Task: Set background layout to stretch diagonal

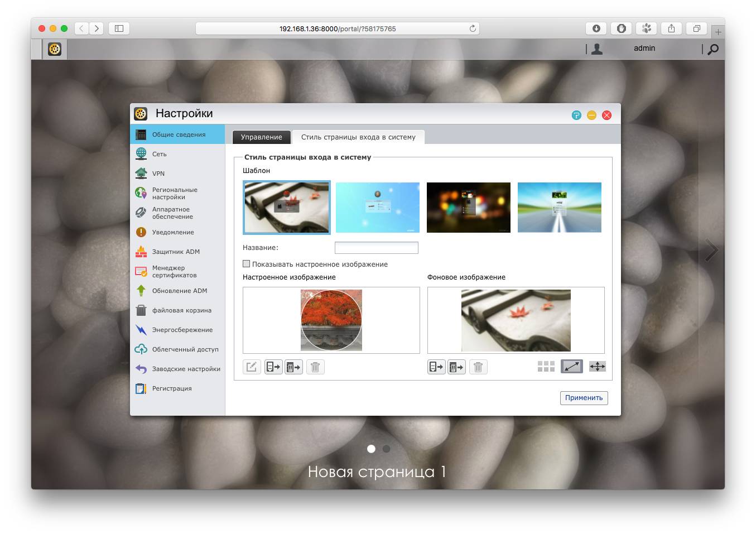Action: tap(572, 366)
